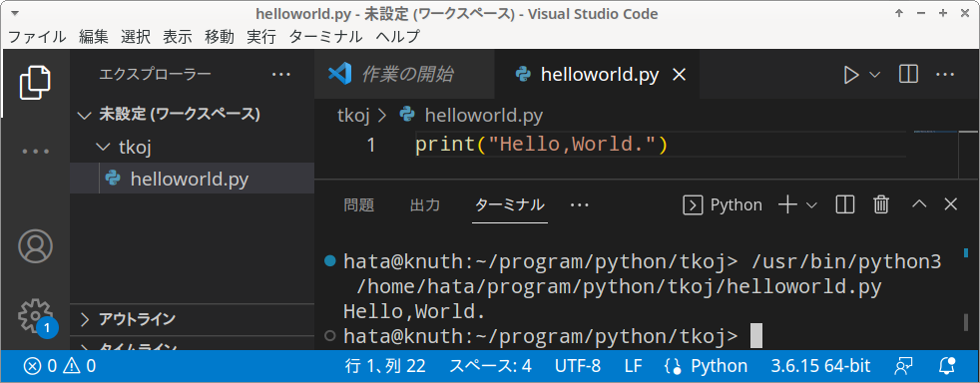Open the Explorer view in activity bar
The width and height of the screenshot is (980, 383).
(x=34, y=82)
